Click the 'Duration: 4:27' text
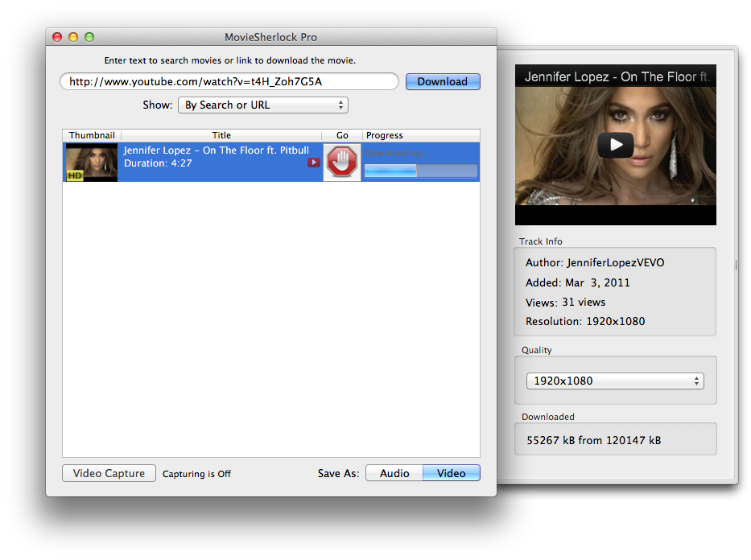751x560 pixels. pyautogui.click(x=158, y=163)
